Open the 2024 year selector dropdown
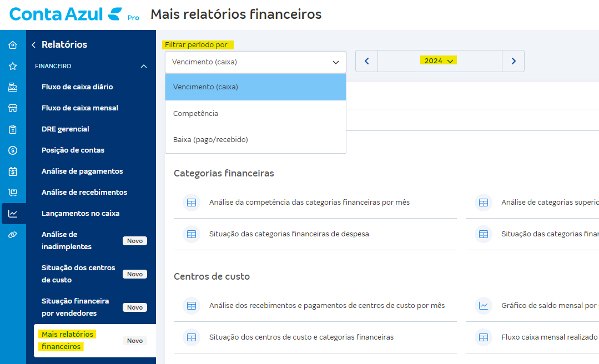Image resolution: width=599 pixels, height=364 pixels. (439, 60)
